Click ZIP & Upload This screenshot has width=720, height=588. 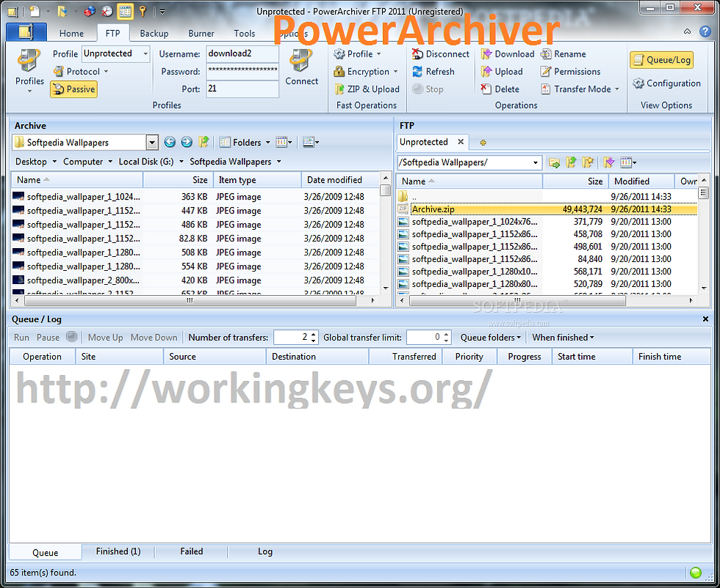click(x=367, y=89)
